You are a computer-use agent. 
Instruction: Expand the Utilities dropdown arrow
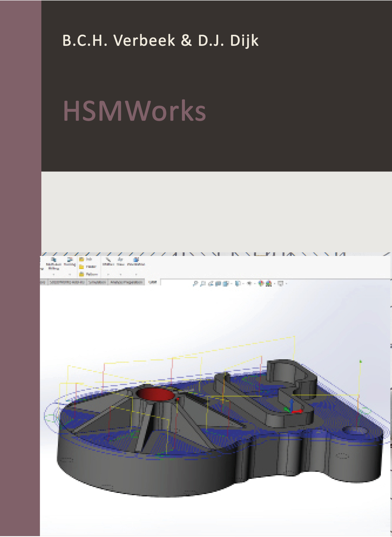(108, 274)
